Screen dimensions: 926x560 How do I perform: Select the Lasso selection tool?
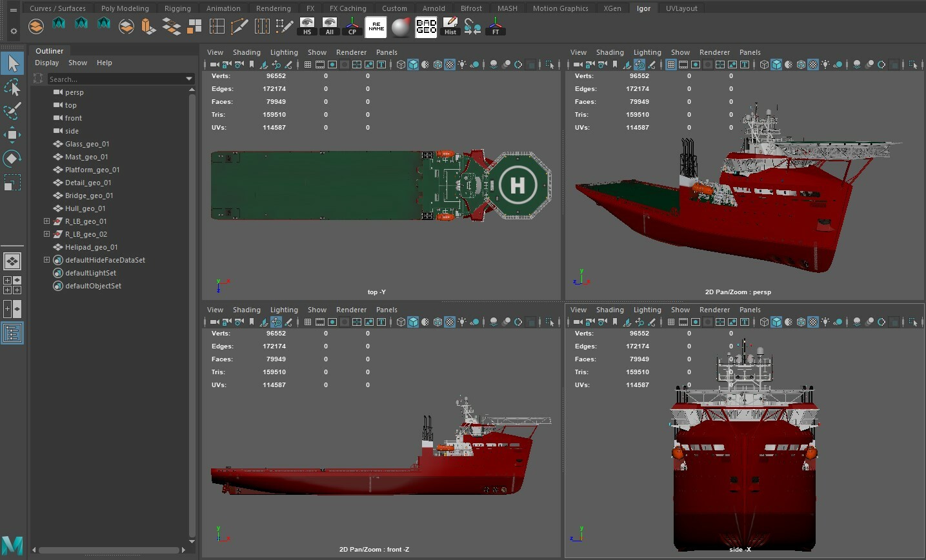point(12,87)
